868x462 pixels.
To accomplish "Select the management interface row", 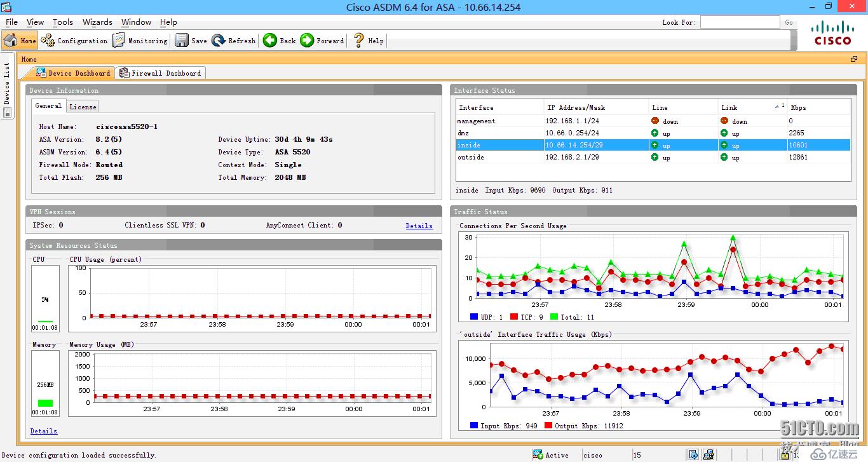I will pos(653,121).
